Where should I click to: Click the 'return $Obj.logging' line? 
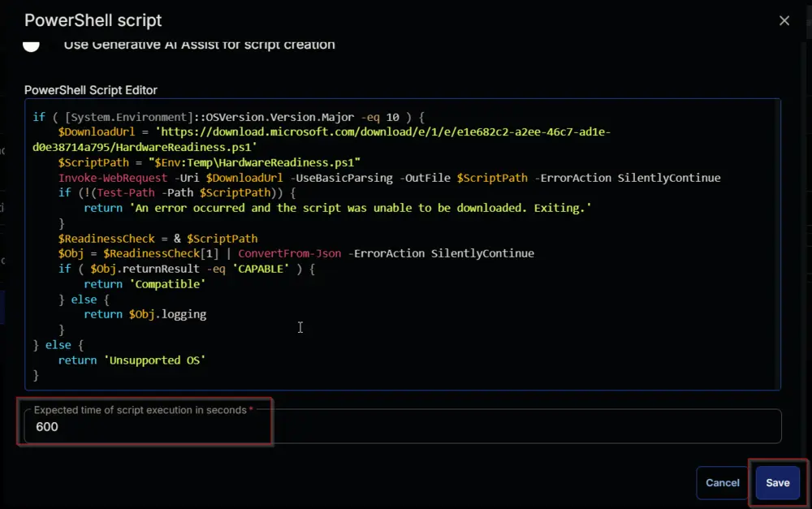click(x=145, y=314)
